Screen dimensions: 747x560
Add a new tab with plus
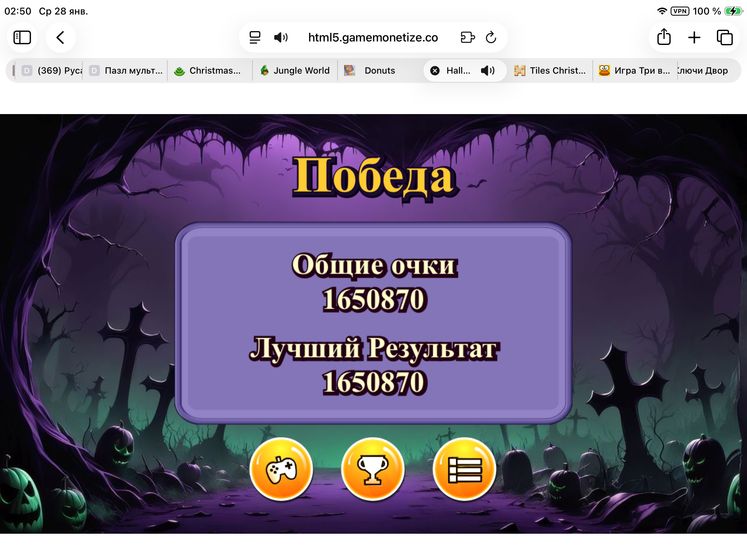coord(694,37)
